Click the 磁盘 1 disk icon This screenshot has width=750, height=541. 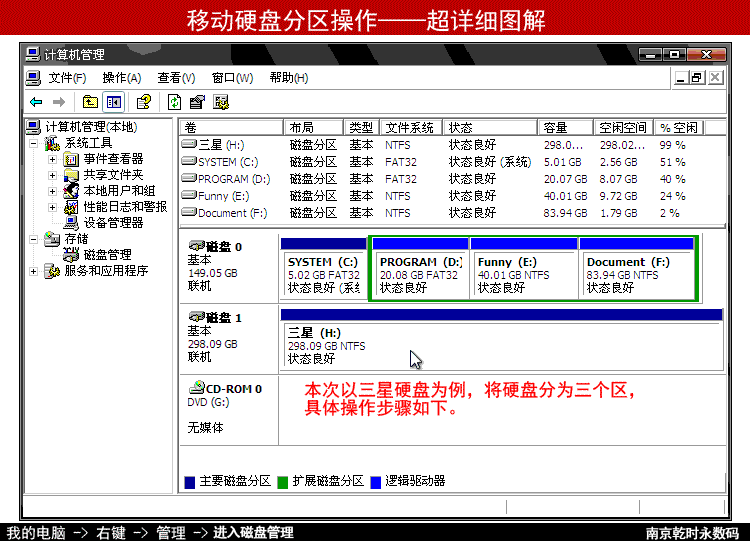(x=196, y=317)
